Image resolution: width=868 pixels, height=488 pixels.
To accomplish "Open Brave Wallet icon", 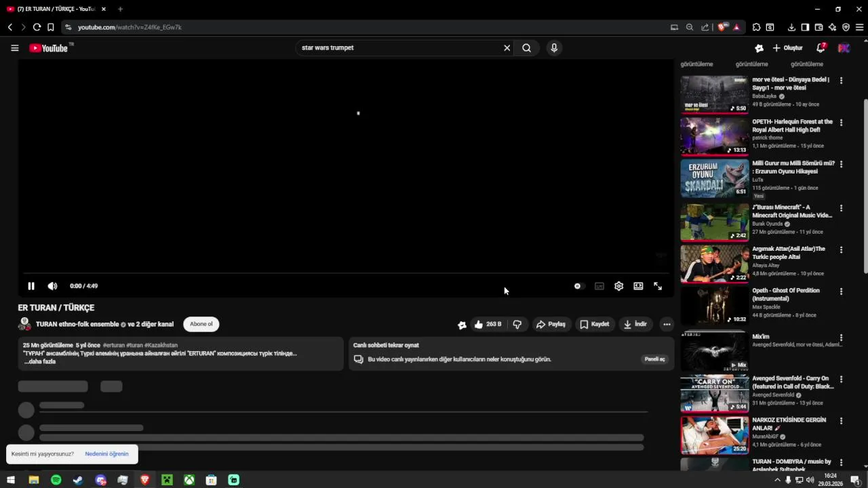I will point(818,27).
